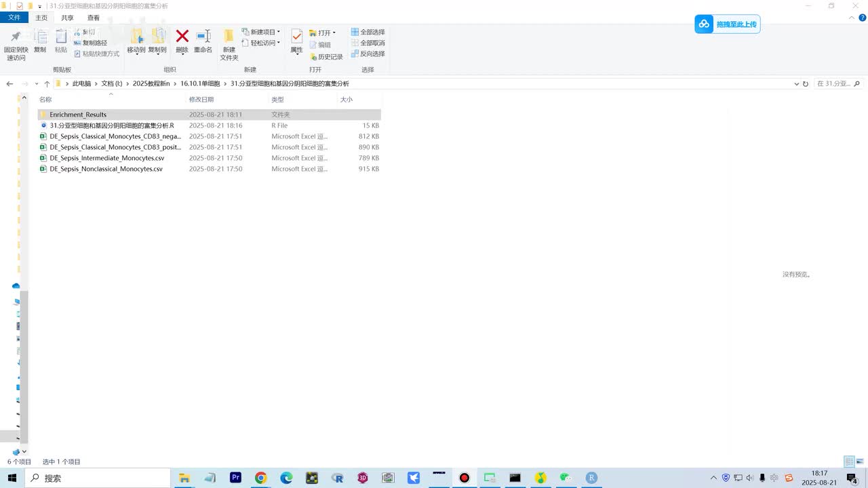Switch to the large icons view button

pyautogui.click(x=861, y=462)
